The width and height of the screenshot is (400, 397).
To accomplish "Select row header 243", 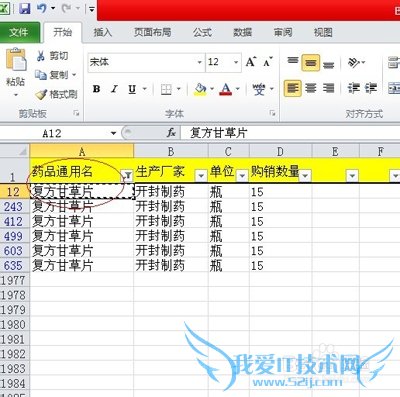I will (14, 207).
